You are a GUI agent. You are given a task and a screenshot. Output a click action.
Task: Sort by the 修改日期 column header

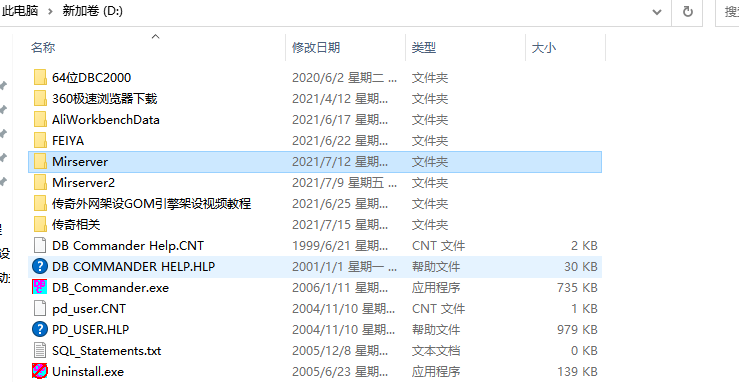tap(316, 48)
